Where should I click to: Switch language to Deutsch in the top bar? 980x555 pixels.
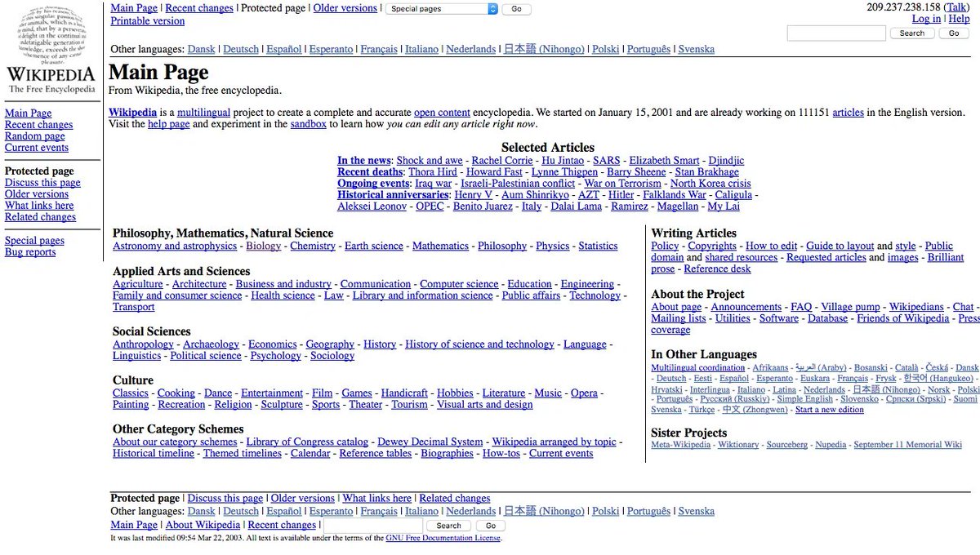point(241,49)
